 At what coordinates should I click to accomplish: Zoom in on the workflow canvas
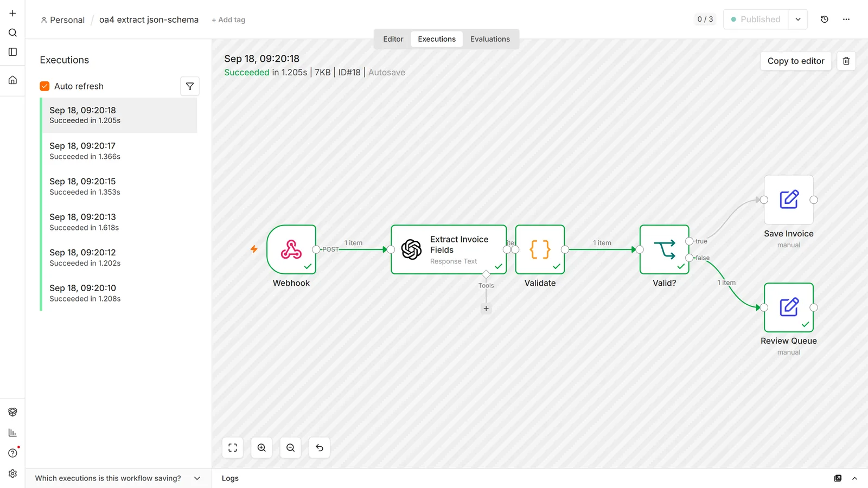pyautogui.click(x=261, y=448)
